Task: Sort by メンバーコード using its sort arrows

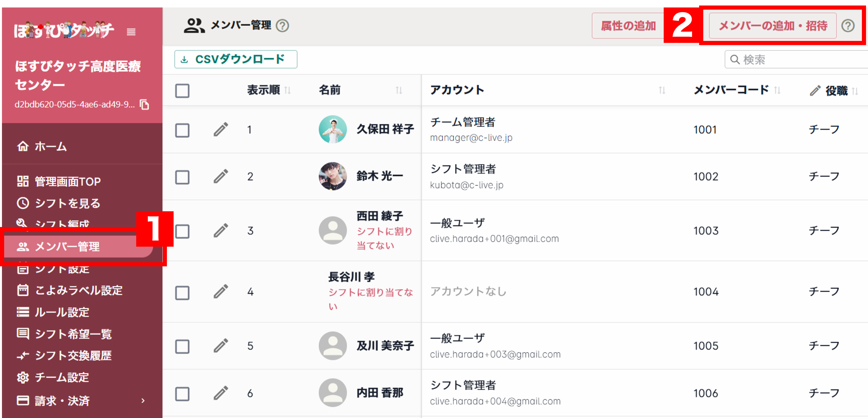Action: tap(778, 90)
